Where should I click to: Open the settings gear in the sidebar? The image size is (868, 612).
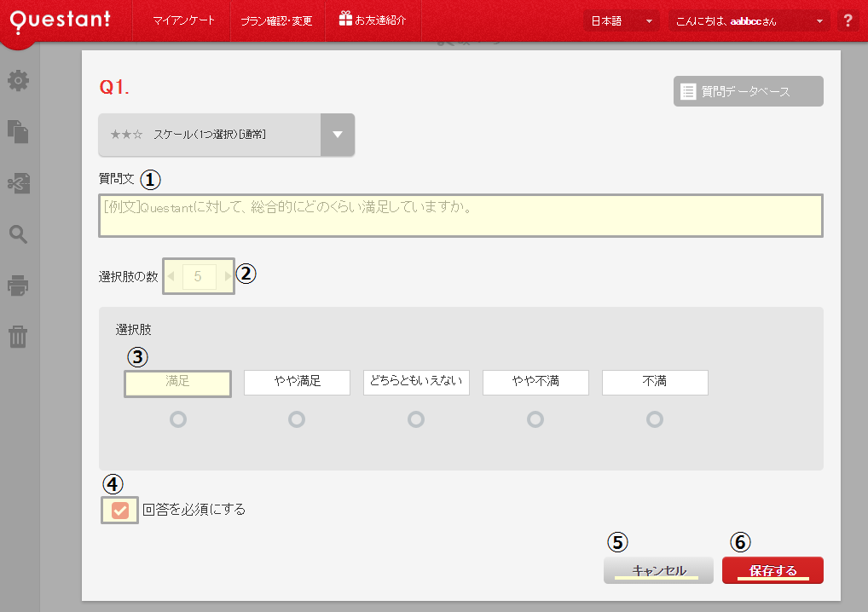coord(18,80)
